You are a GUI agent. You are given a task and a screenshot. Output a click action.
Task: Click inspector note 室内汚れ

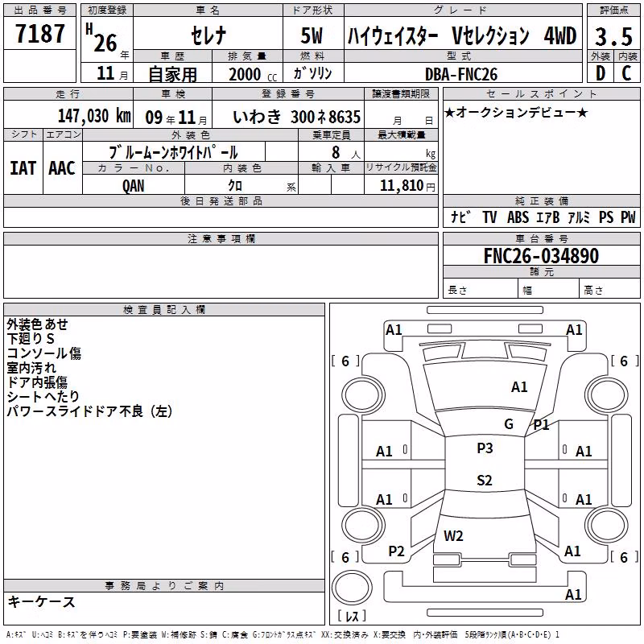31,368
